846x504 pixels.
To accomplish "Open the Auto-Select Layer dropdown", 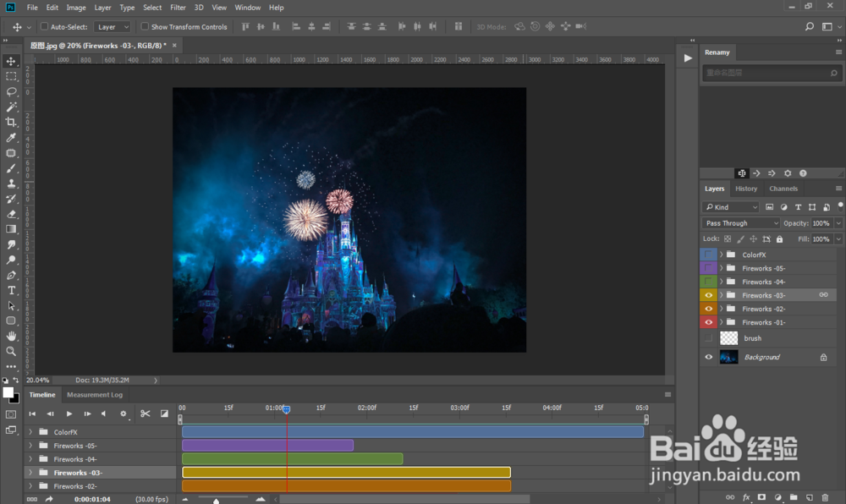I will click(112, 26).
